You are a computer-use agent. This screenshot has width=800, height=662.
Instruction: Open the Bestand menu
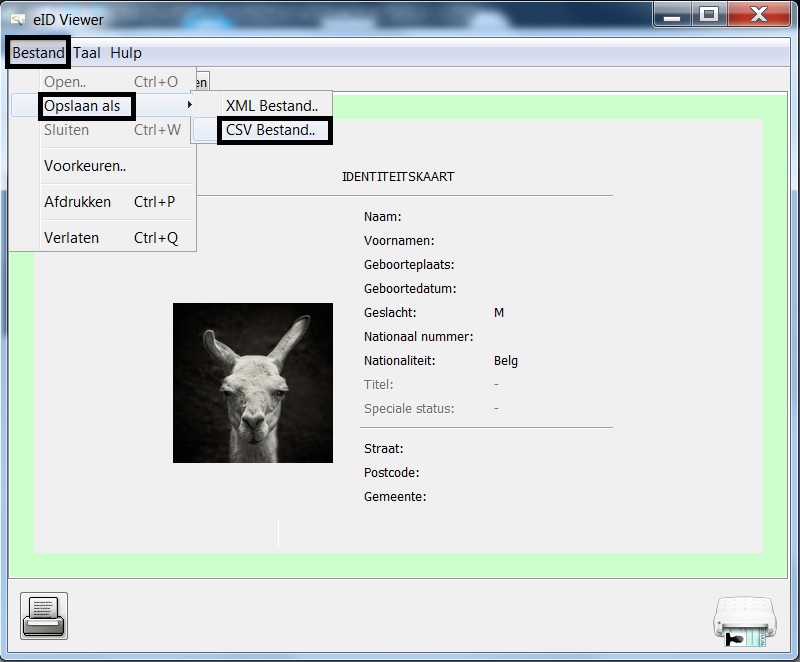[36, 52]
